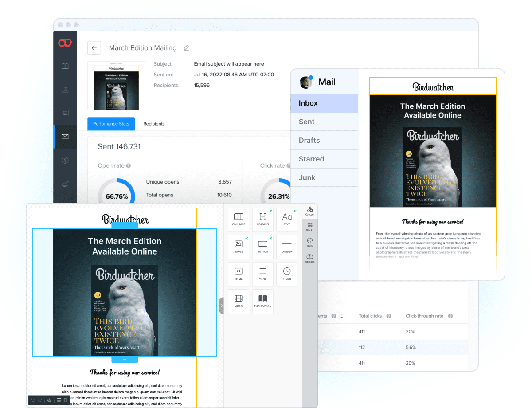Go back with the arrow button
The width and height of the screenshot is (532, 408).
point(94,48)
